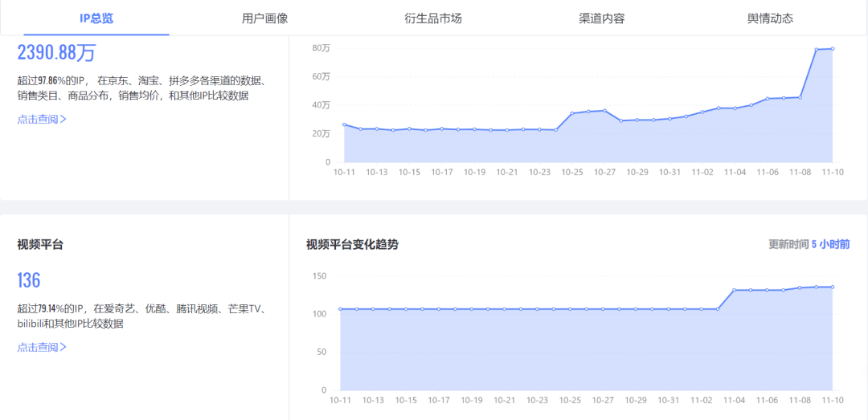The width and height of the screenshot is (868, 420).
Task: Click the 11-04 data point on video platform chart
Action: 734,290
